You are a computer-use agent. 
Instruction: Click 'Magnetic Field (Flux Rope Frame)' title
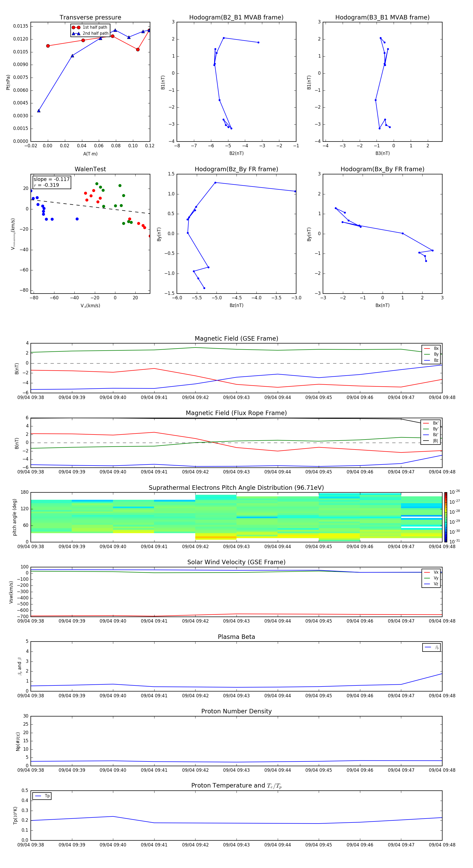pyautogui.click(x=236, y=413)
